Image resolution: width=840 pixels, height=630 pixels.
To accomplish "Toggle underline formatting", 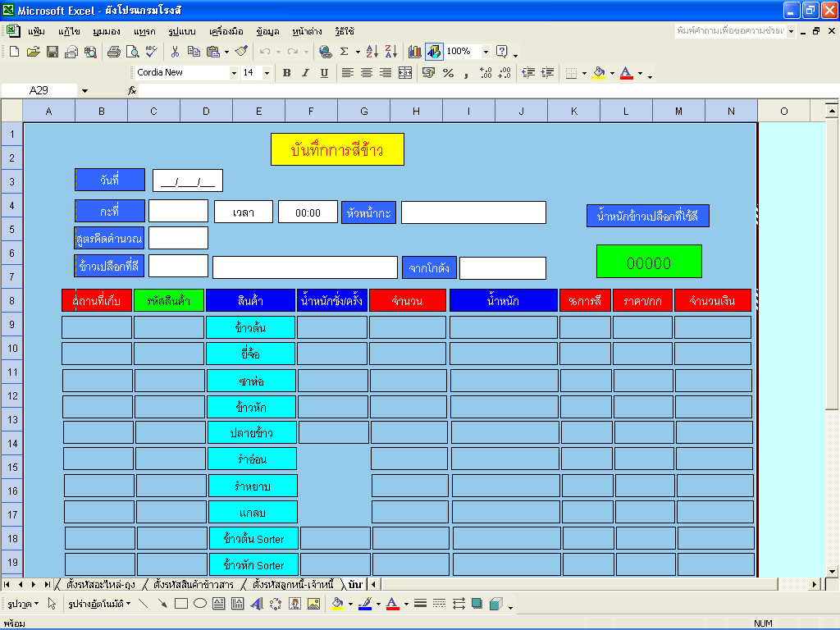I will [x=324, y=73].
